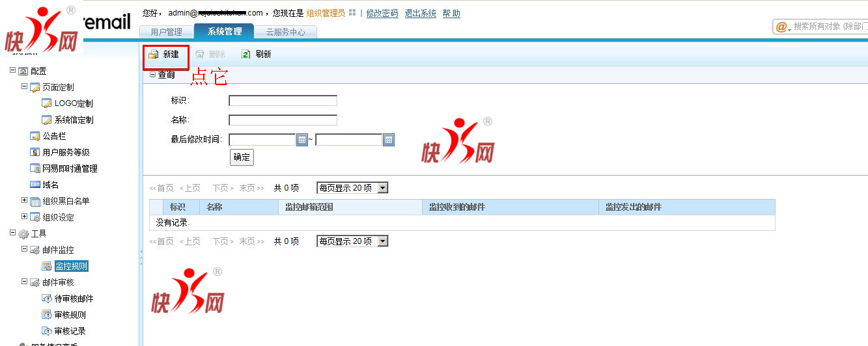Click the 新建 (New) toolbar icon

tap(154, 55)
